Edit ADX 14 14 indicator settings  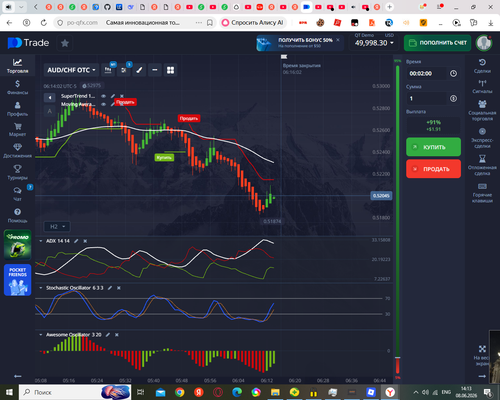(x=76, y=241)
